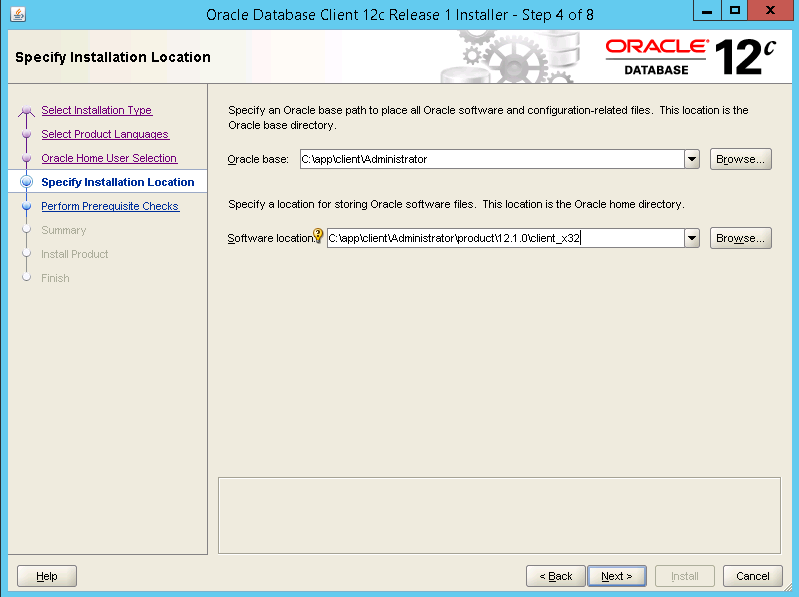The width and height of the screenshot is (799, 597).
Task: Click into the Oracle base path field
Action: click(492, 159)
